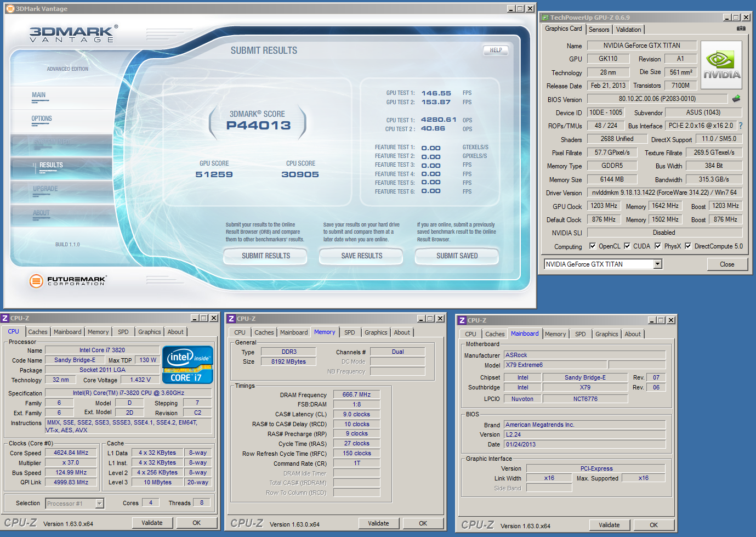Click the Submit Results button
The image size is (756, 537).
click(x=266, y=256)
